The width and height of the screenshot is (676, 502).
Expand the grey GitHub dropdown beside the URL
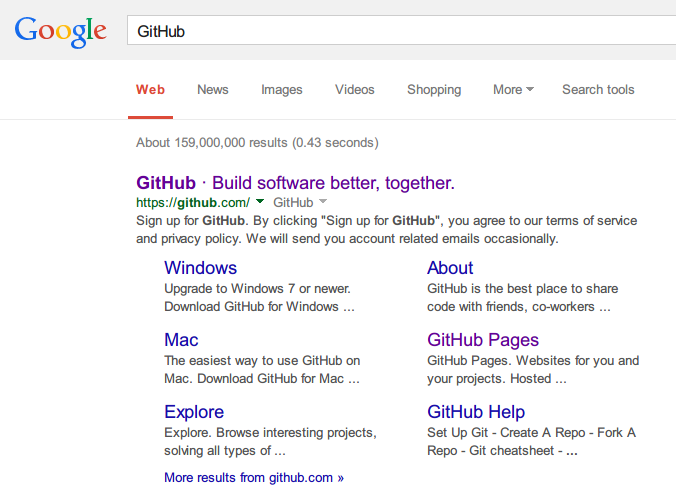tap(299, 203)
